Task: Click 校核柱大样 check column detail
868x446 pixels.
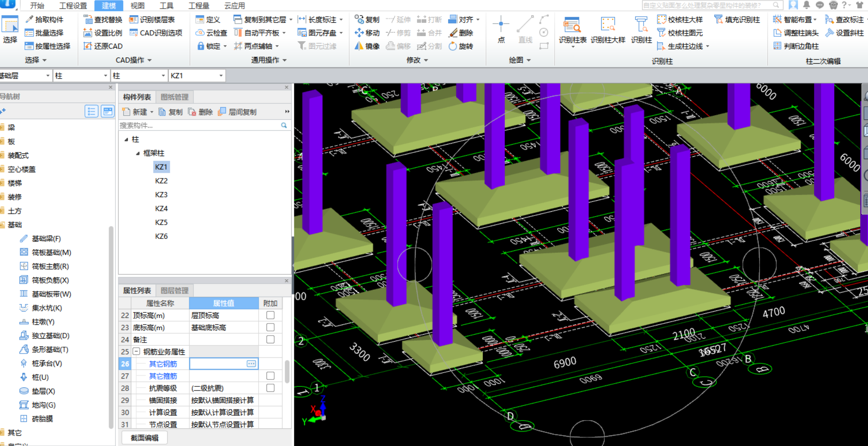Action: pos(680,19)
